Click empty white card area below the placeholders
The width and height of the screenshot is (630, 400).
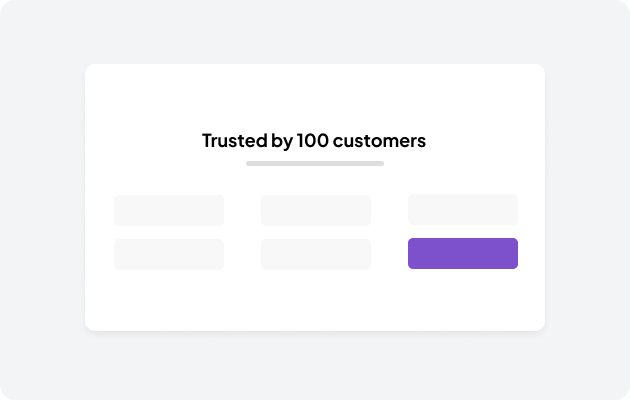(315, 300)
